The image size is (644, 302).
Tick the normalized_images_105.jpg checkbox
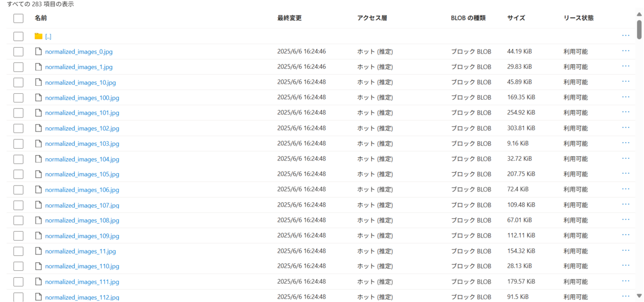[x=18, y=174]
